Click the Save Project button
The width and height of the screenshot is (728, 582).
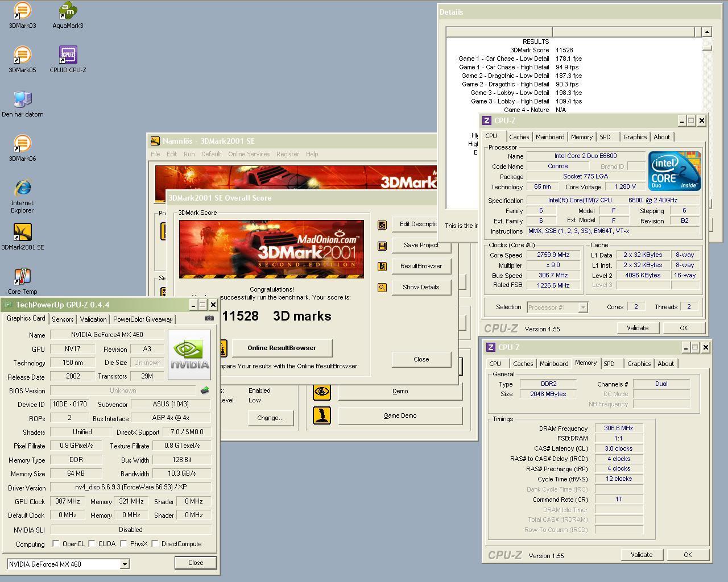[x=421, y=245]
